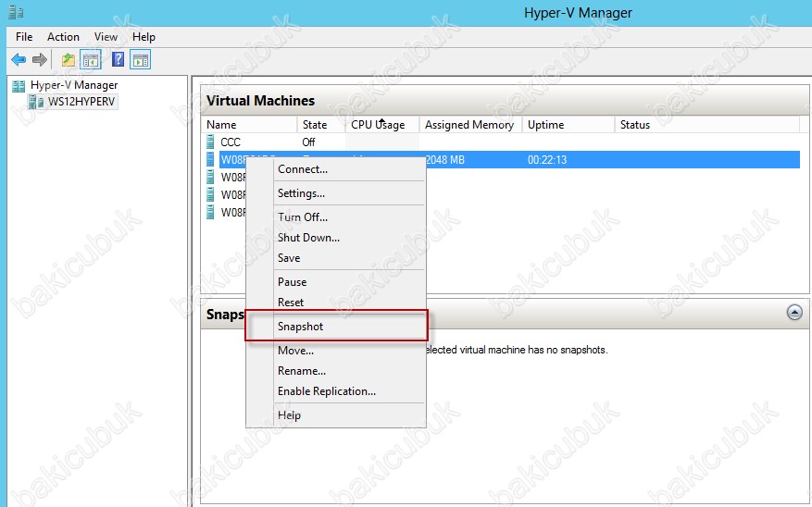Sort by Assigned Memory column header
This screenshot has height=507, width=812.
click(470, 124)
